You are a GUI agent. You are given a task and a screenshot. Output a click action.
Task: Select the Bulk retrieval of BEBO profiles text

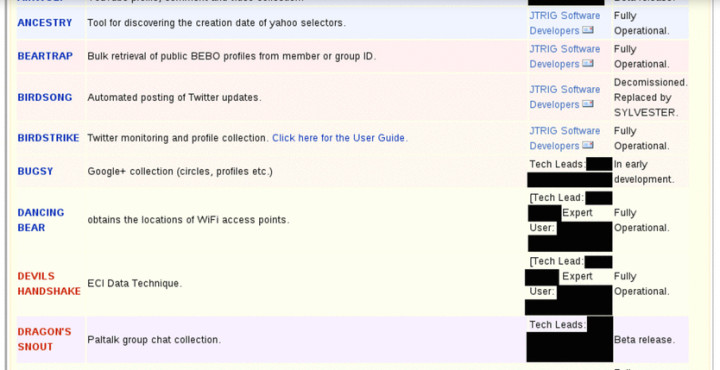point(231,56)
